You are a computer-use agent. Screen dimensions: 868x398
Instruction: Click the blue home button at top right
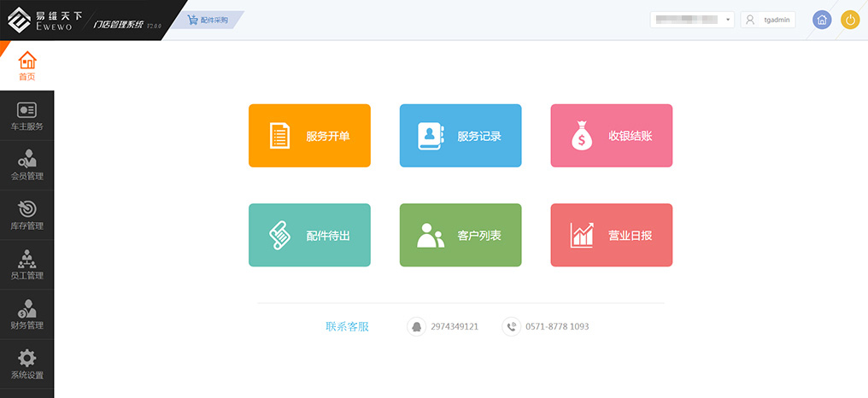[x=822, y=20]
